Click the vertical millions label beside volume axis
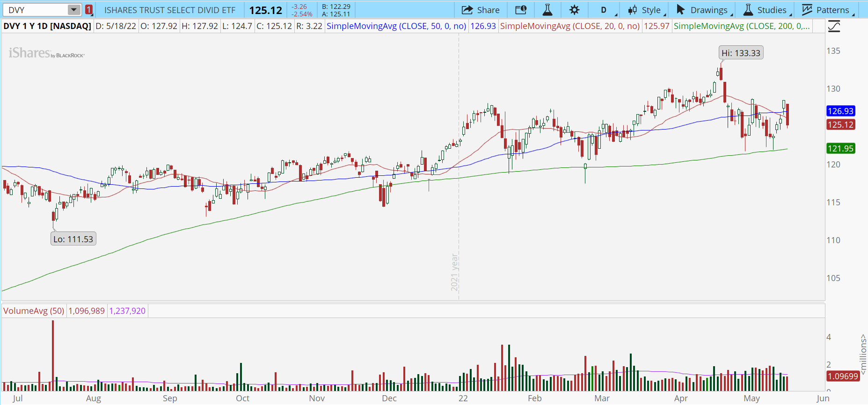868x405 pixels. pos(863,354)
